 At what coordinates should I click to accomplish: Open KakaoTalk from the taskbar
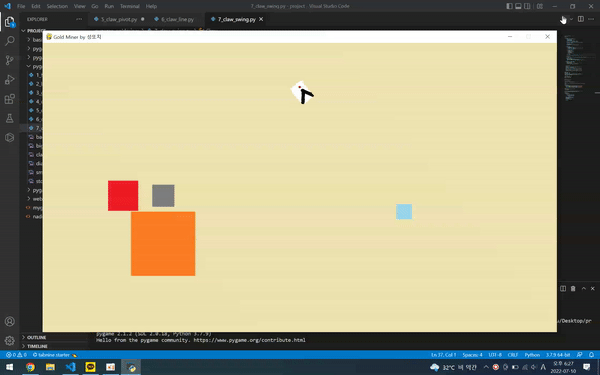coord(90,367)
